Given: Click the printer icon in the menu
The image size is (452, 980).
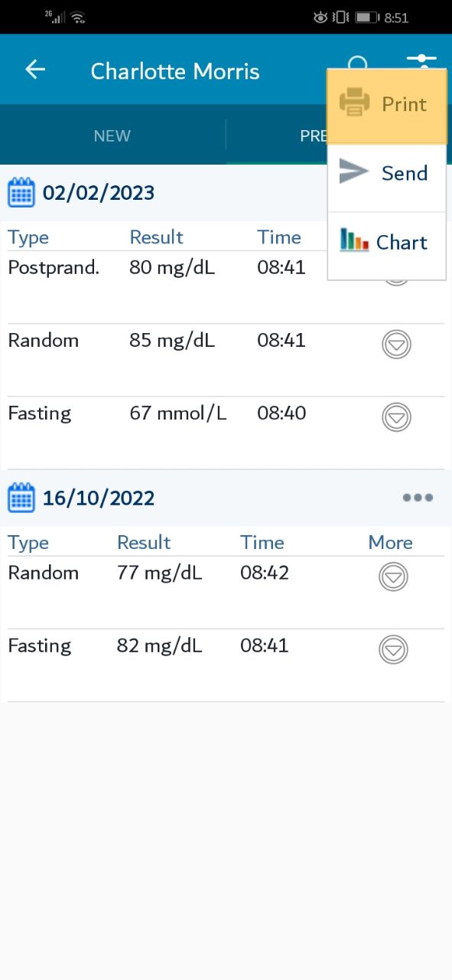Looking at the screenshot, I should coord(354,103).
